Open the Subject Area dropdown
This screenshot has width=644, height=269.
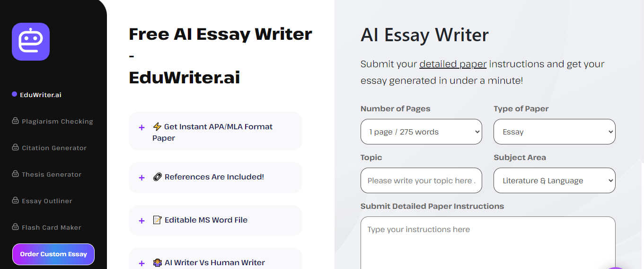pyautogui.click(x=555, y=180)
